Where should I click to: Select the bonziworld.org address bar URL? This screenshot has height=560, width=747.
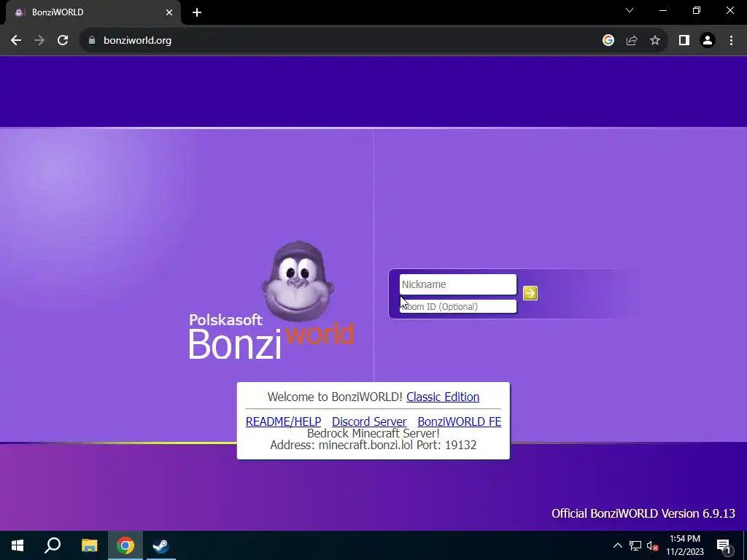click(x=138, y=41)
